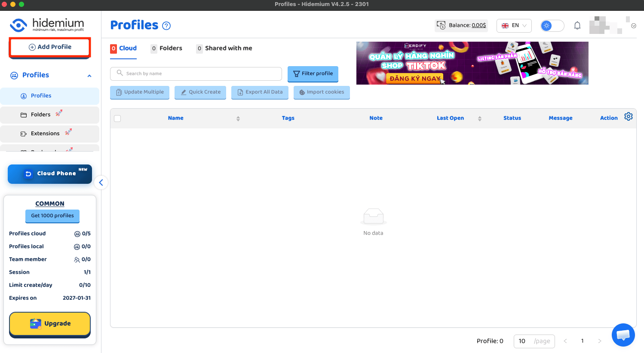
Task: Enable the Filter profile option
Action: coord(313,74)
